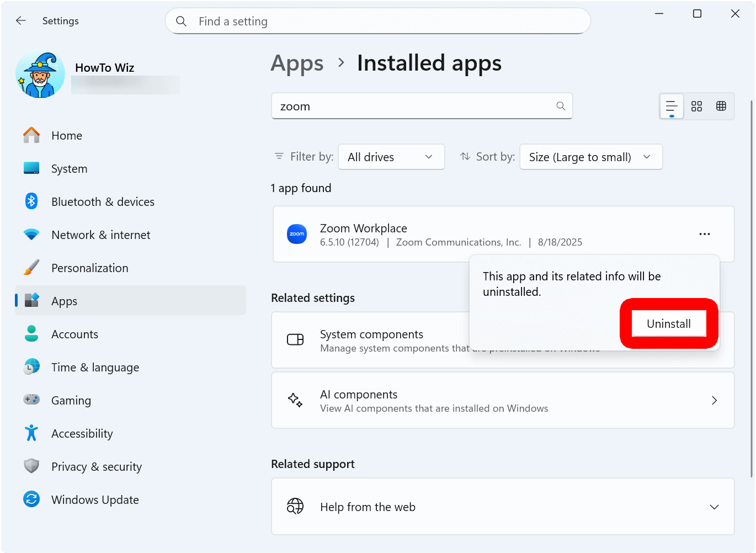Select the Network & internet section
The width and height of the screenshot is (756, 553).
(100, 235)
